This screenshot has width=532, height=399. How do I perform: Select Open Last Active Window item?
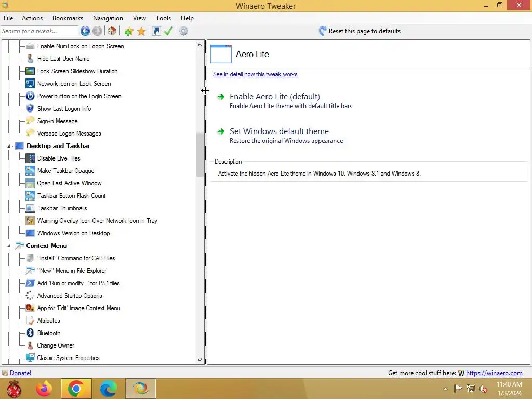69,183
